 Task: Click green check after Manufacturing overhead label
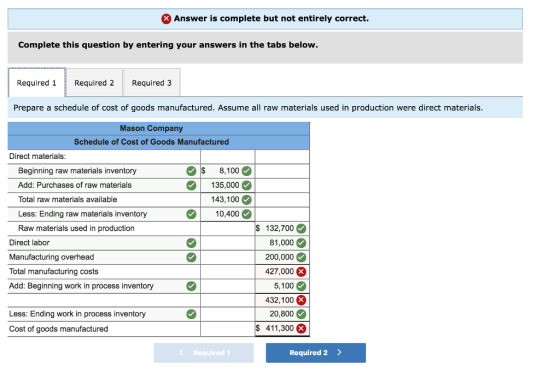coord(191,257)
